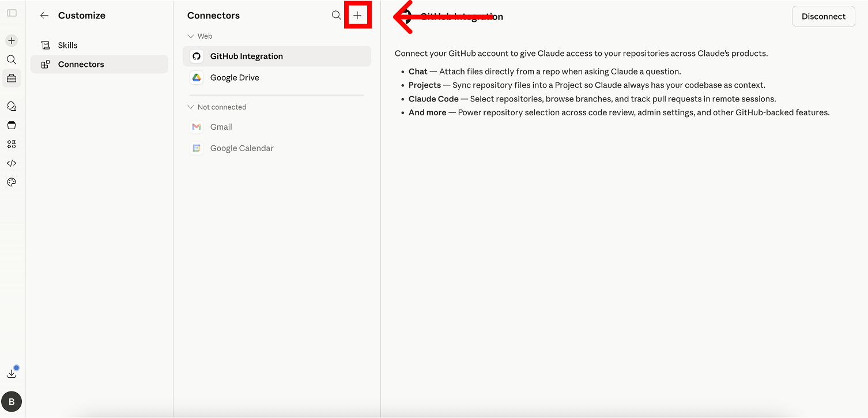The width and height of the screenshot is (868, 418).
Task: Open the grid shapes icon in left rail
Action: coord(12,144)
